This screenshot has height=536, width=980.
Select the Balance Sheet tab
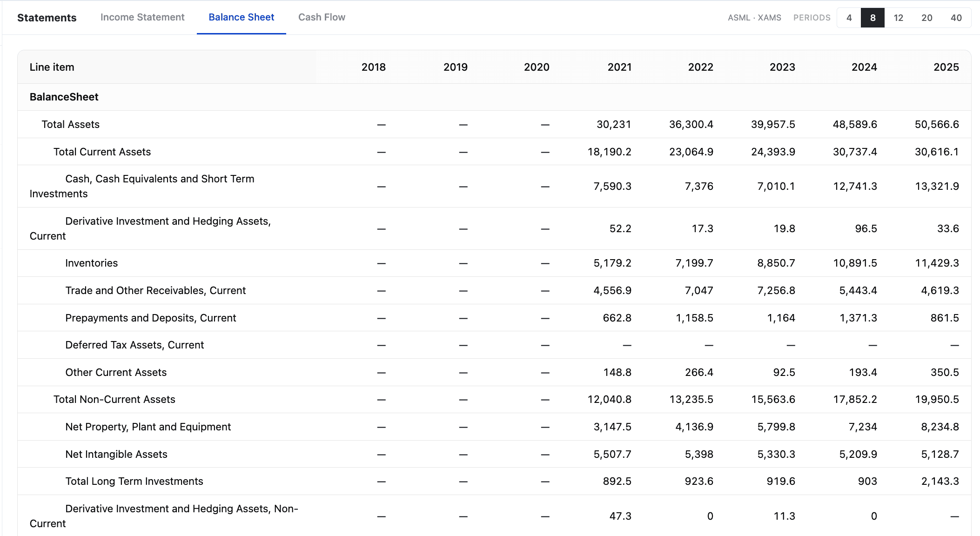pos(242,17)
